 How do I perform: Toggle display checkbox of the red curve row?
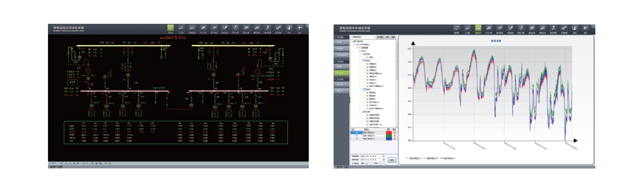coord(357,133)
